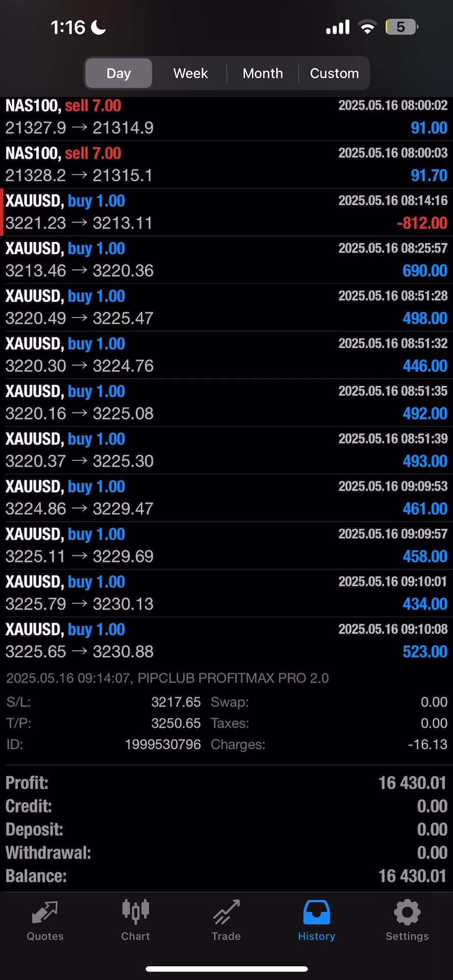Tap price range 3225.65 → 3230.88
This screenshot has width=453, height=980.
click(x=79, y=651)
